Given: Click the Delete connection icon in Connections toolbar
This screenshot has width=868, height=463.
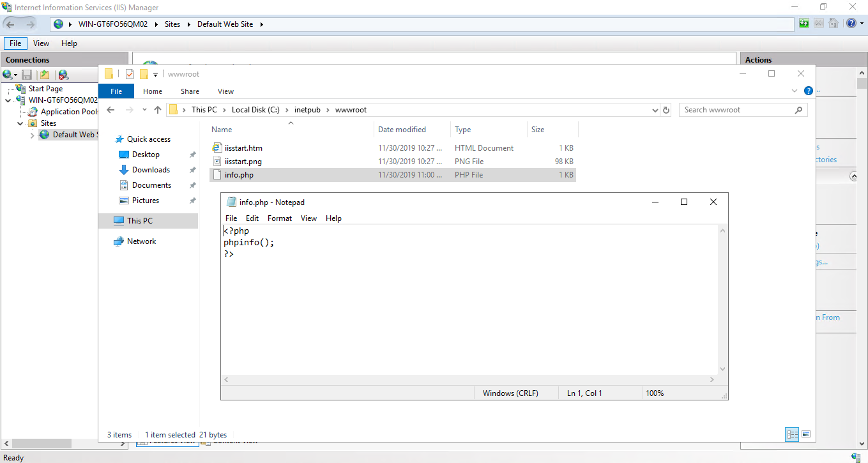Looking at the screenshot, I should (63, 75).
